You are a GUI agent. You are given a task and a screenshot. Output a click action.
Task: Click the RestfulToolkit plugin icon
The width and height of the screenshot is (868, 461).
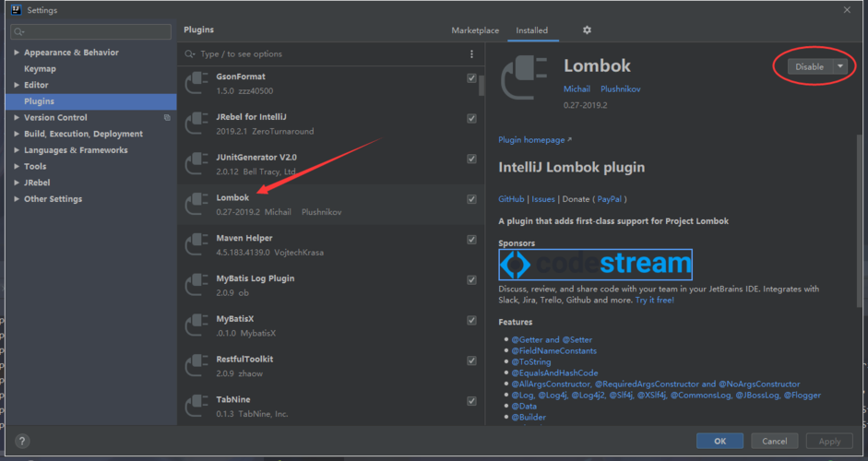click(x=196, y=366)
